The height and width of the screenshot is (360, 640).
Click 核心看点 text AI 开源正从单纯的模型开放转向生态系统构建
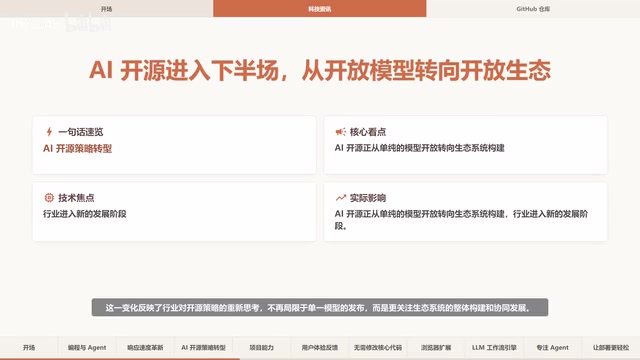pos(420,148)
